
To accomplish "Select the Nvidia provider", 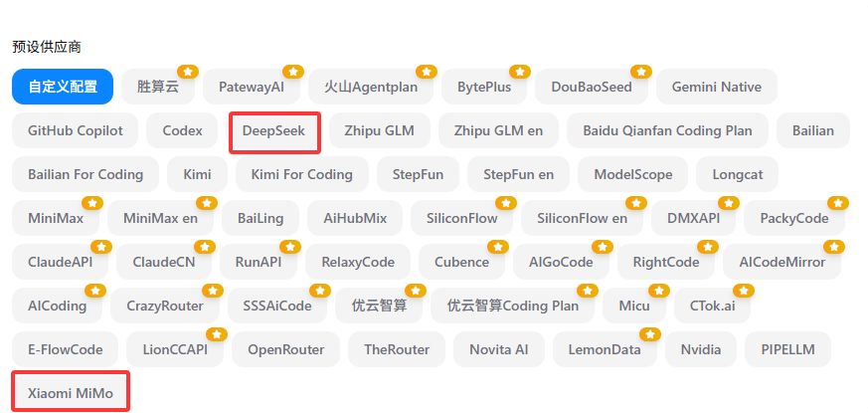I will pos(701,349).
